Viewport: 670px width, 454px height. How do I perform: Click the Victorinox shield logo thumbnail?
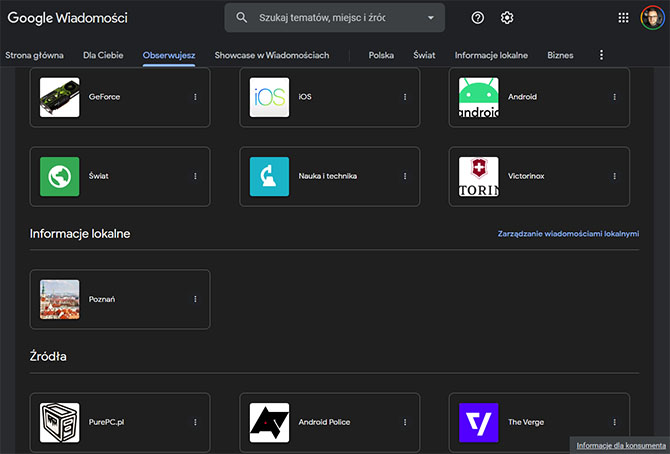pyautogui.click(x=479, y=177)
